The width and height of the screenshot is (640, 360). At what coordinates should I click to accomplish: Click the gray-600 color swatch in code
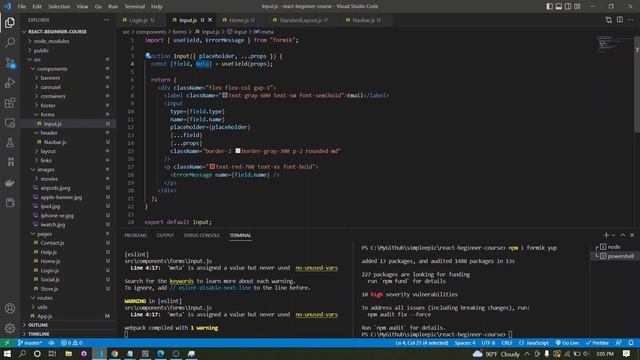(224, 95)
